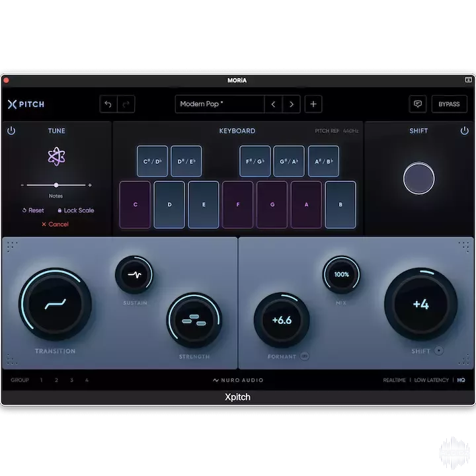Screen dimensions: 476x476
Task: Click the minus sign on Notes slider
Action: point(22,185)
